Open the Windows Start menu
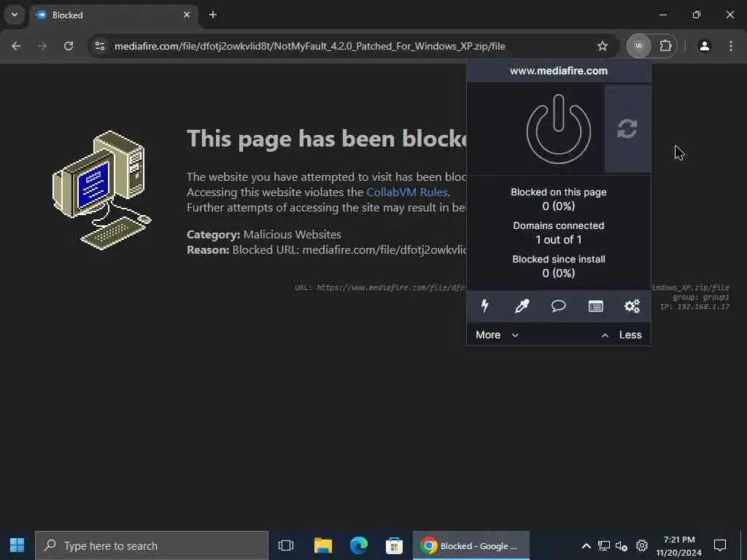 pyautogui.click(x=18, y=545)
